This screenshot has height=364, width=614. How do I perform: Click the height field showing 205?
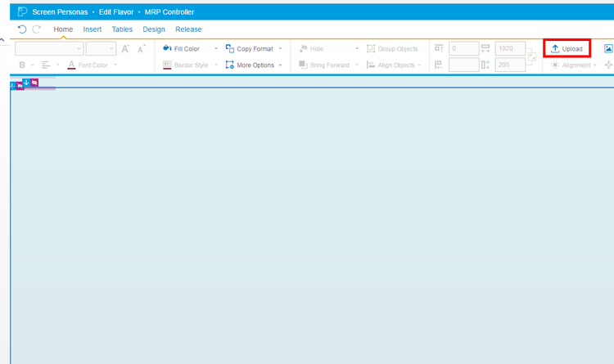(510, 65)
